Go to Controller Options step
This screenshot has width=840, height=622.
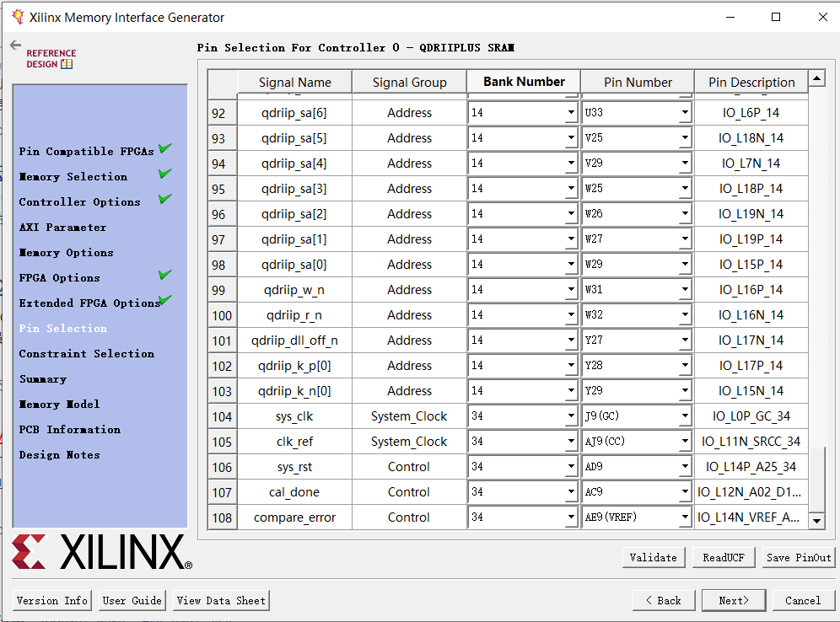click(x=80, y=201)
